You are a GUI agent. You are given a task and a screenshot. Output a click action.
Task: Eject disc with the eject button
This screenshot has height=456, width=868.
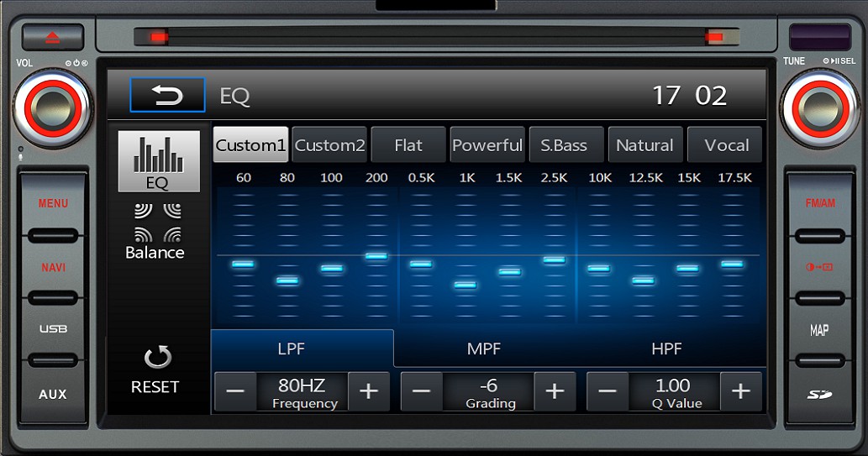(x=53, y=38)
